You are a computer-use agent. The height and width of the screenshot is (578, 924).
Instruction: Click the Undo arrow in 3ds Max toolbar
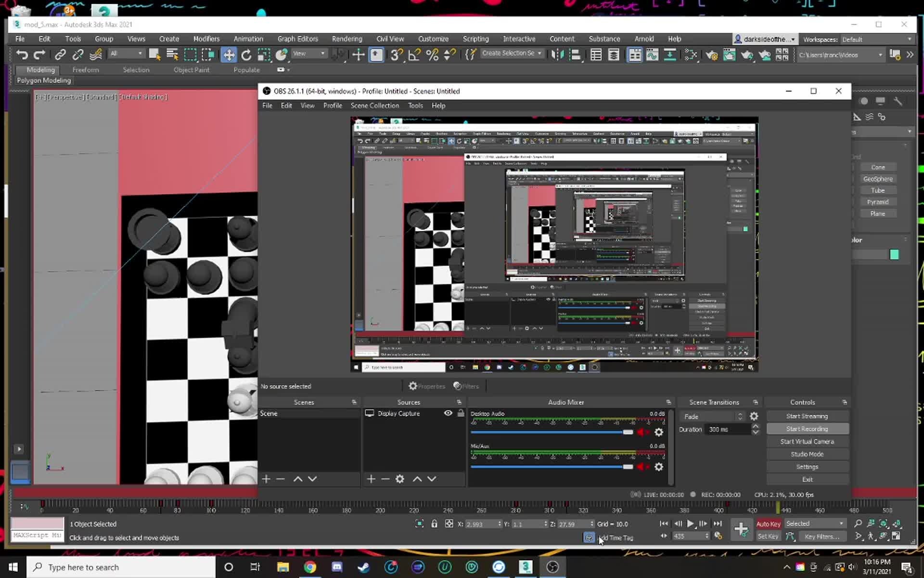tap(22, 55)
